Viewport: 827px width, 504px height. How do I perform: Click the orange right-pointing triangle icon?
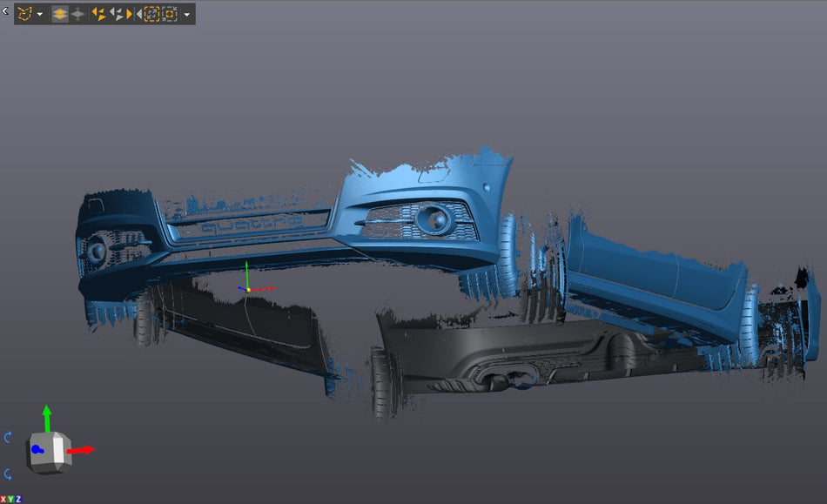(130, 14)
